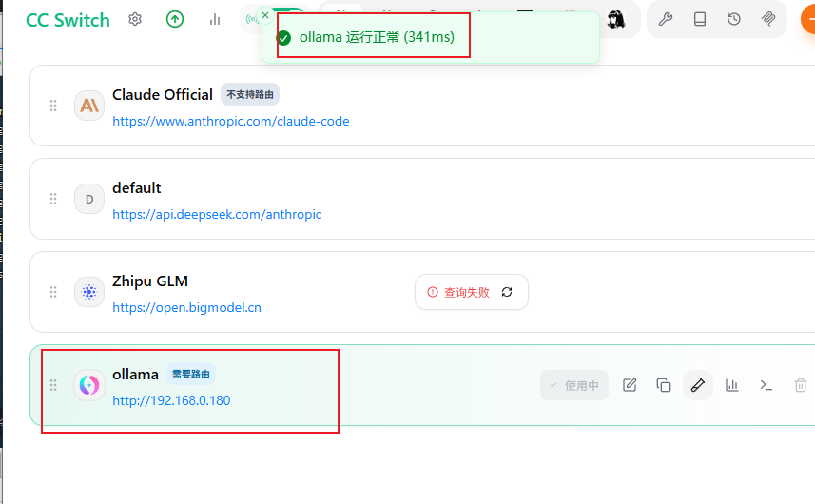Open the open.bigmodel.cn link
Image resolution: width=815 pixels, height=504 pixels.
pos(186,307)
